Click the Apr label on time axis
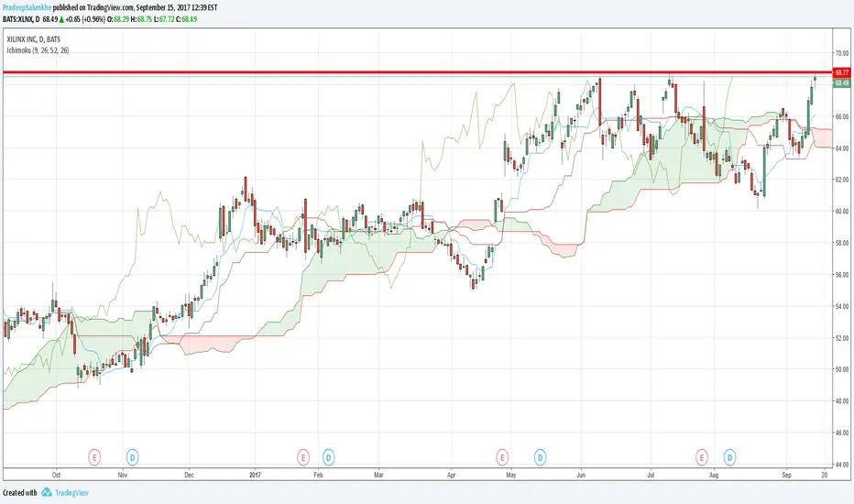The image size is (854, 504). (x=451, y=475)
